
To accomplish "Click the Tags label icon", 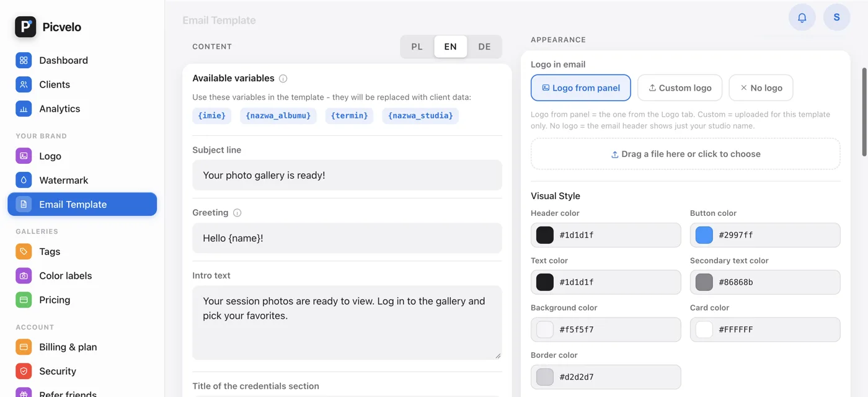I will (x=24, y=252).
